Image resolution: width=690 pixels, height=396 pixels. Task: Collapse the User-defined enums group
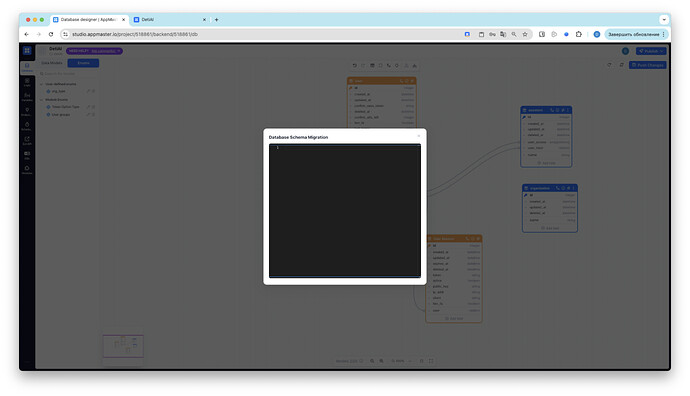click(42, 84)
